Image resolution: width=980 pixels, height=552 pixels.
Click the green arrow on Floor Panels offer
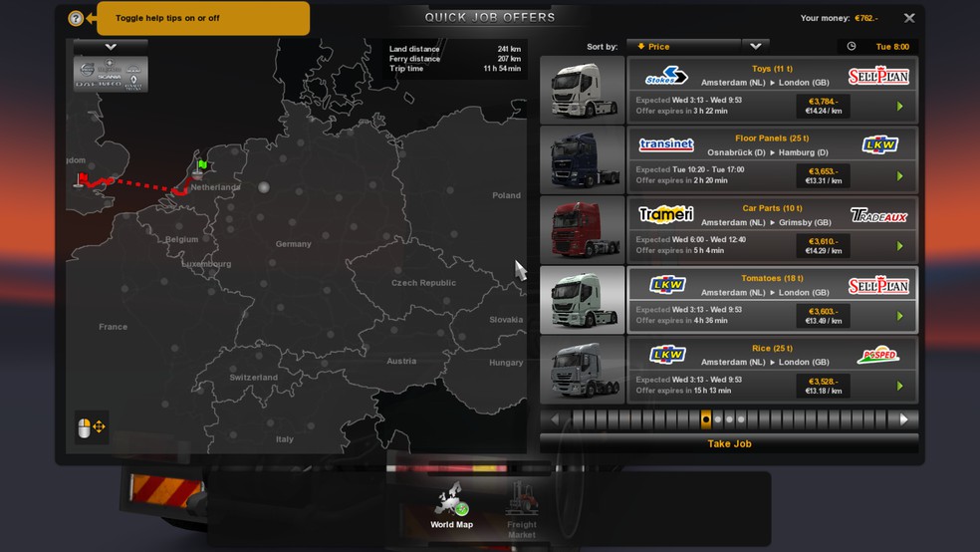(900, 176)
